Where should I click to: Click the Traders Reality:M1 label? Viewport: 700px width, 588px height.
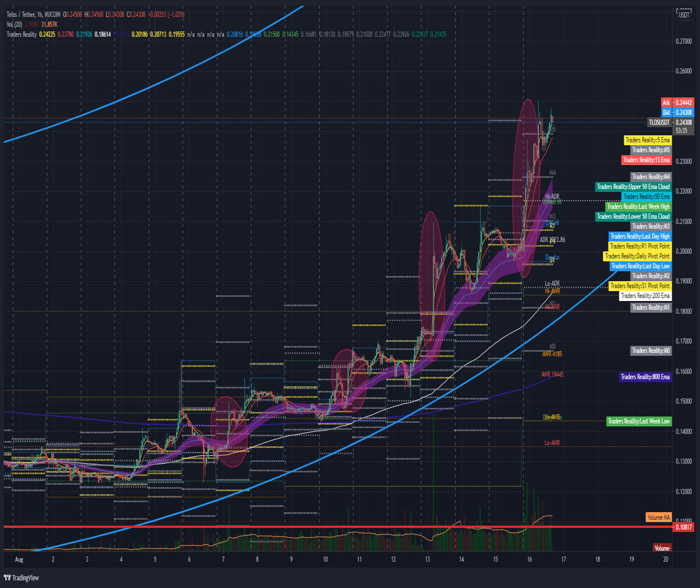tap(652, 307)
